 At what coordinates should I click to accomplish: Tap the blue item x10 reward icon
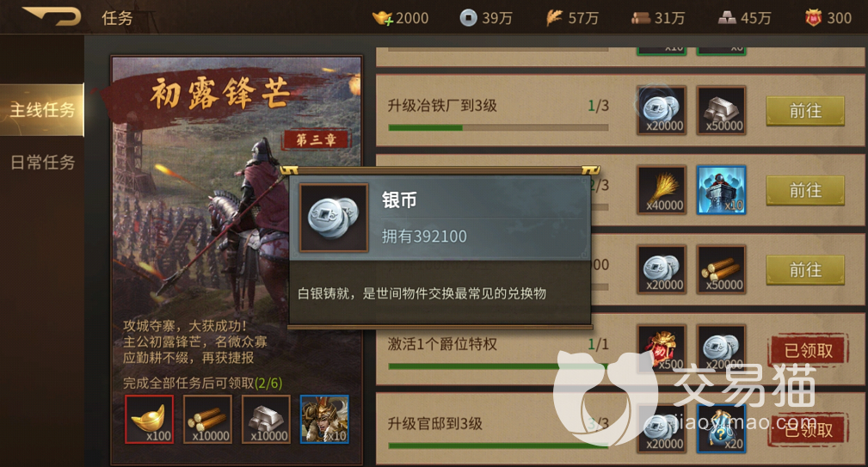coord(721,190)
